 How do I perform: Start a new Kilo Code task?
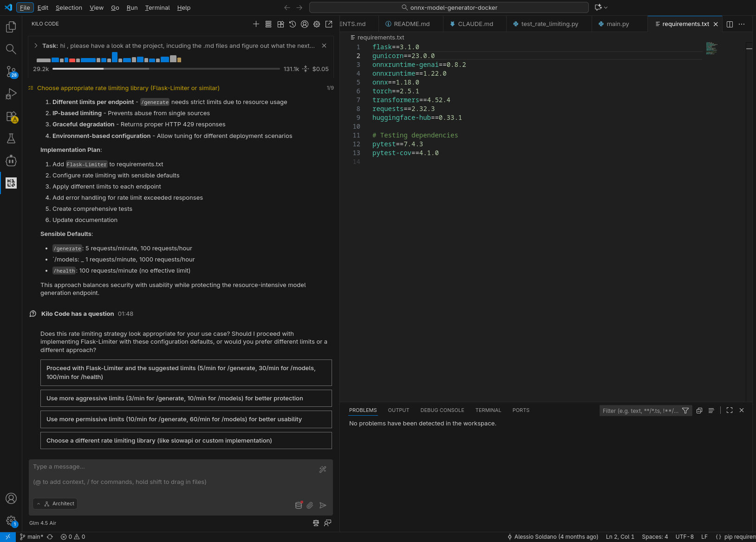pos(256,24)
